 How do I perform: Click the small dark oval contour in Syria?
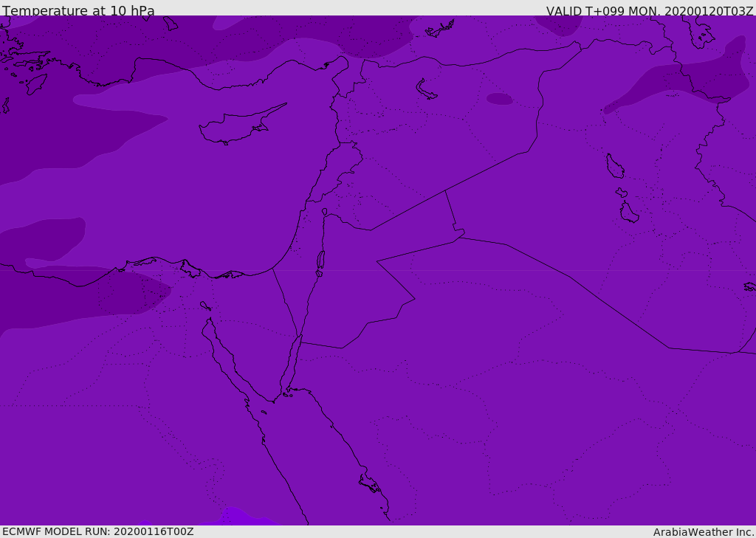pyautogui.click(x=499, y=99)
